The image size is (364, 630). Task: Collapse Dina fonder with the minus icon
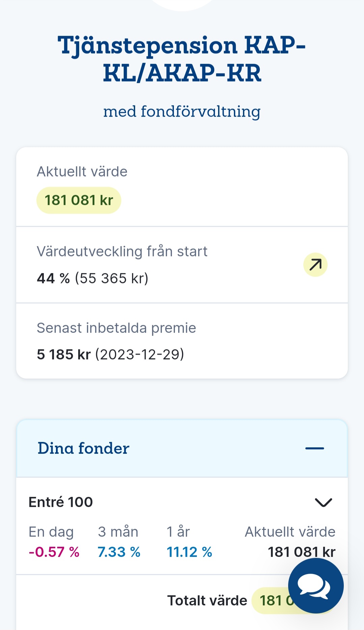(314, 448)
